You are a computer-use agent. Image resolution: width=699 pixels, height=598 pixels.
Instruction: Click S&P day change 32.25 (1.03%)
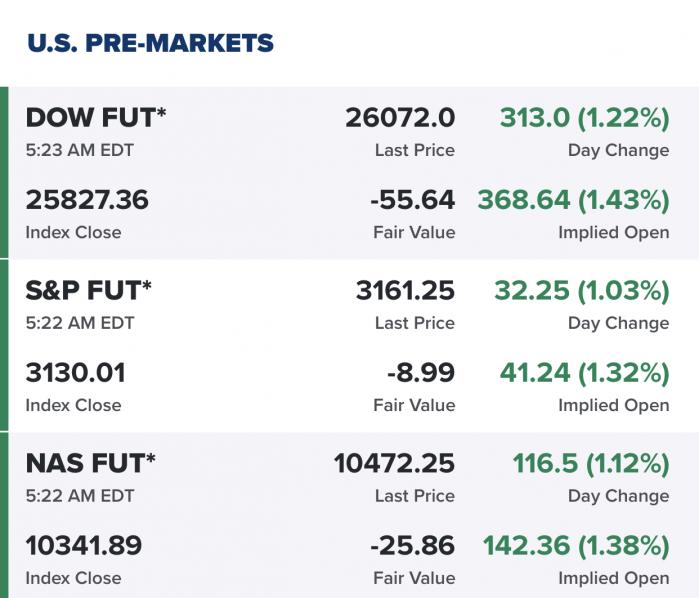[x=581, y=291]
